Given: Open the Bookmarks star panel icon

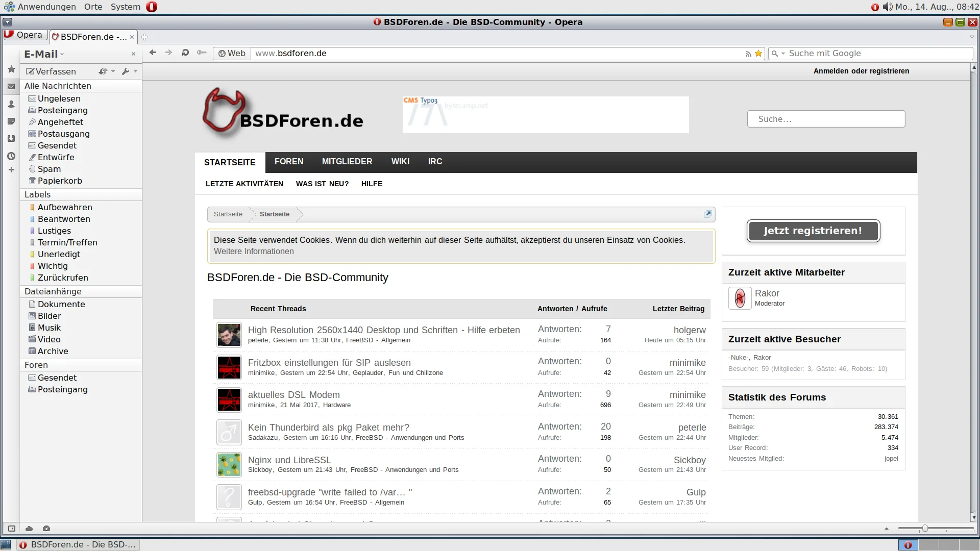Looking at the screenshot, I should (11, 69).
